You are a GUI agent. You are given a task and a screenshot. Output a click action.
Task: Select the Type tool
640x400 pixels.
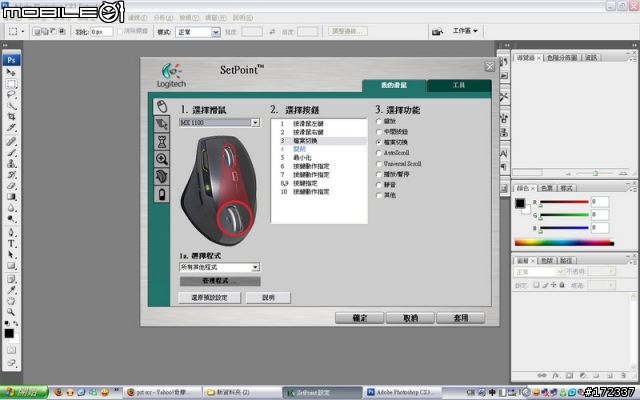[11, 244]
